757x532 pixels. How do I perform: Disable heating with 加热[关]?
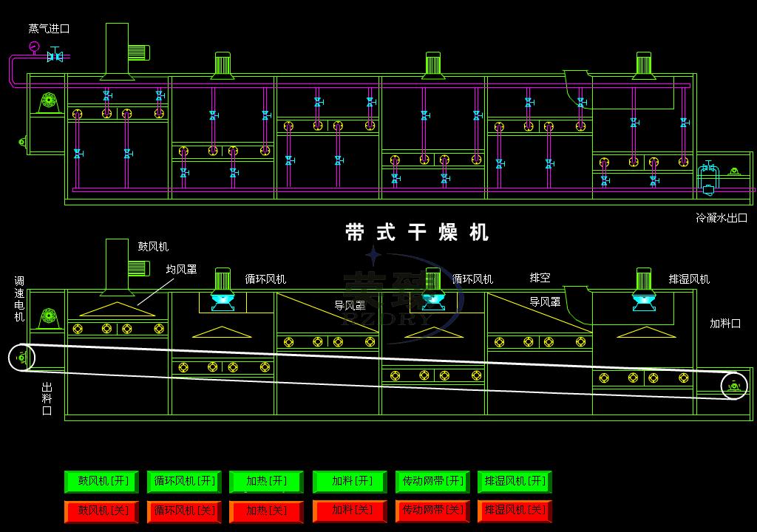tap(266, 511)
